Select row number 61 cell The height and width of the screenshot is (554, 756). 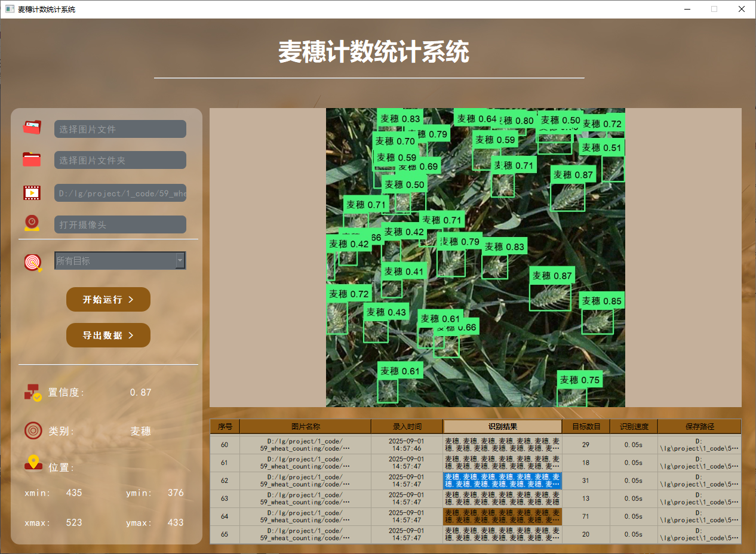point(225,463)
